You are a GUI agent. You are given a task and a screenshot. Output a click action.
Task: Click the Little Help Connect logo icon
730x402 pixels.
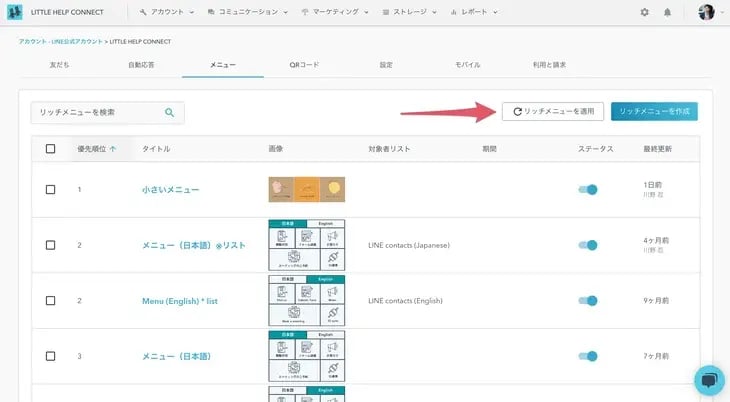click(15, 12)
